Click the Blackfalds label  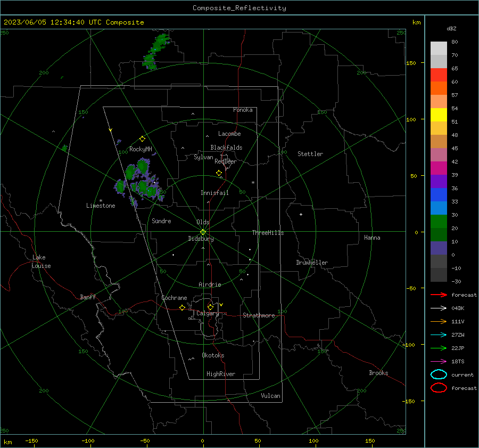pos(226,148)
